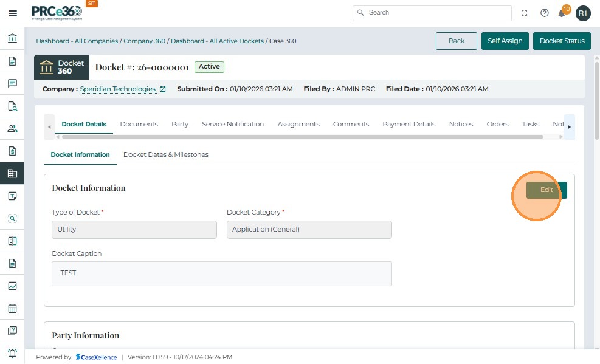The image size is (600, 364).
Task: Open the help question mark icon in header
Action: tap(545, 13)
